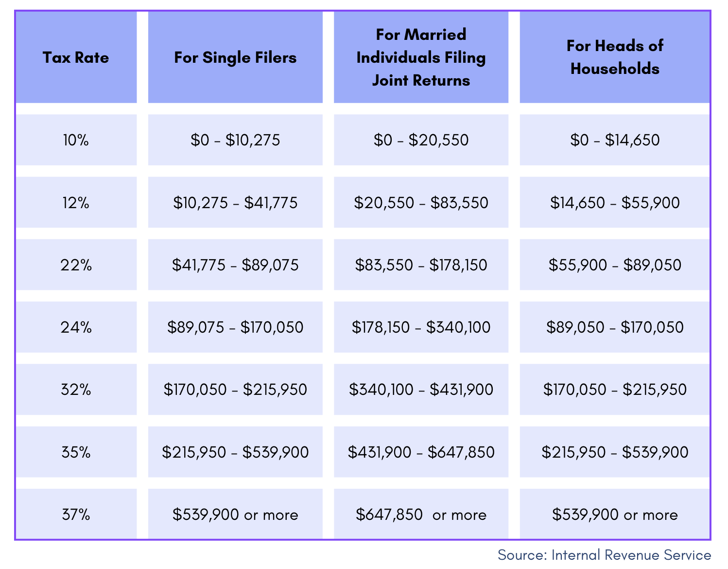The width and height of the screenshot is (728, 569).
Task: Click the Tax Rate column header
Action: (x=76, y=57)
